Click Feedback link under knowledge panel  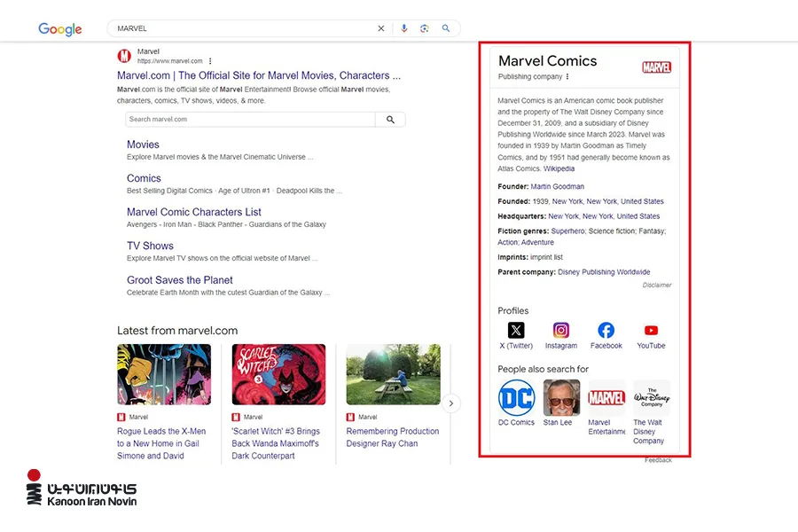click(x=658, y=460)
